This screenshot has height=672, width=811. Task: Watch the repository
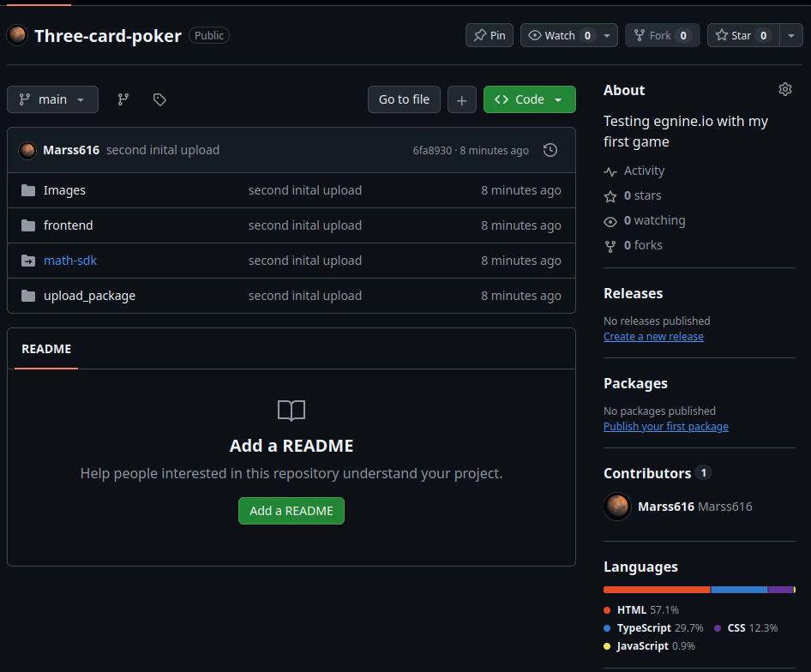click(569, 35)
